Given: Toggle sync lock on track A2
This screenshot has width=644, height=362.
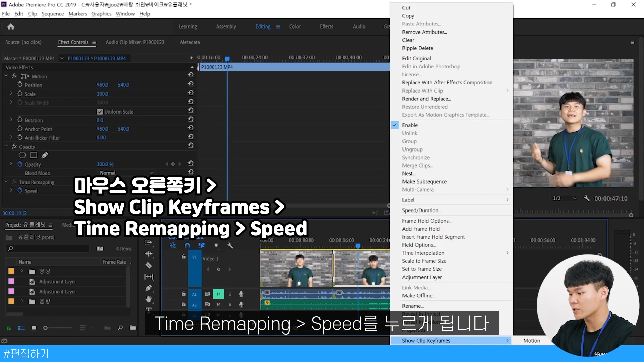Looking at the screenshot, I should [x=207, y=304].
